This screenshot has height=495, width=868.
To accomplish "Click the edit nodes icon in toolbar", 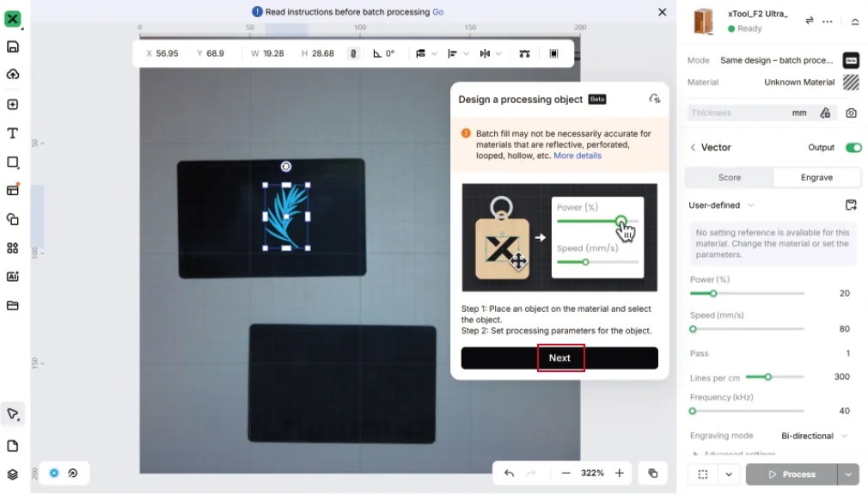I will 524,53.
